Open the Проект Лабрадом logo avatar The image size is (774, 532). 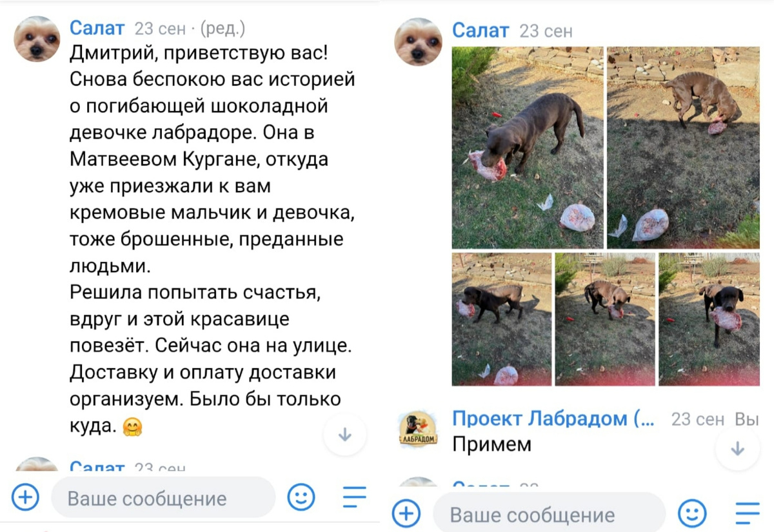(419, 429)
